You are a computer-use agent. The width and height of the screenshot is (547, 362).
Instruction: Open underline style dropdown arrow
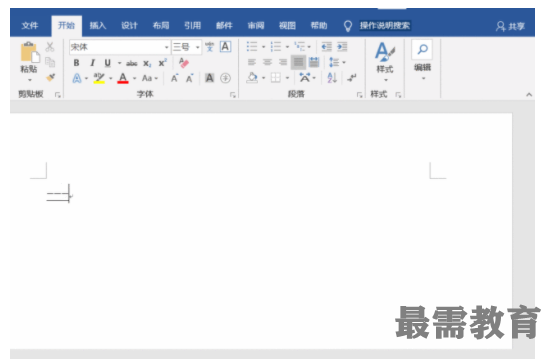click(x=119, y=63)
